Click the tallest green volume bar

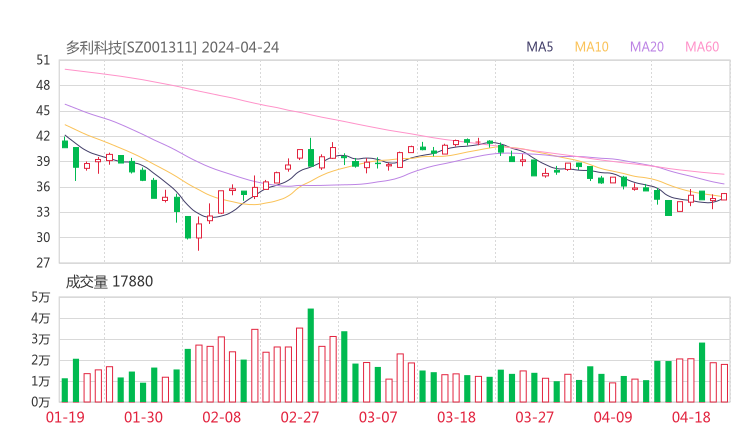tap(311, 355)
